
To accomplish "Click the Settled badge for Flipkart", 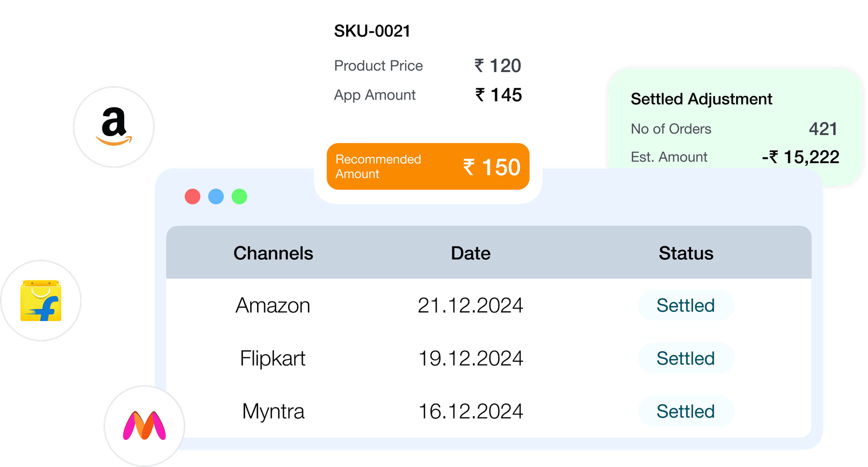I will click(x=686, y=359).
